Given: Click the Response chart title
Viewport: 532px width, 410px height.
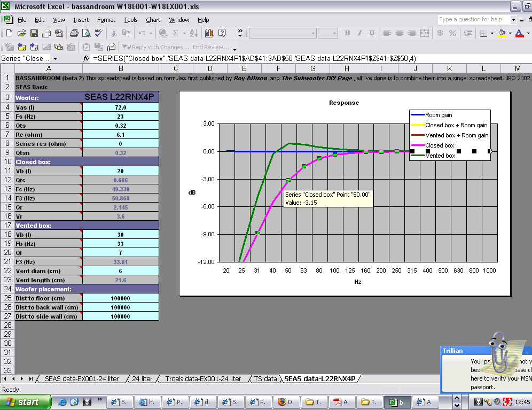Looking at the screenshot, I should pyautogui.click(x=343, y=103).
